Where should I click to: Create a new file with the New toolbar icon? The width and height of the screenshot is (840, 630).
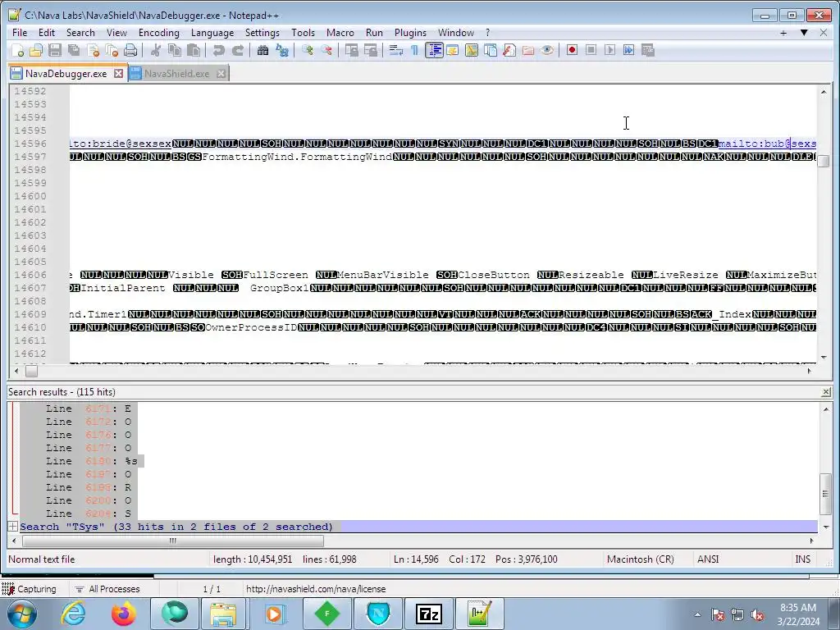[x=17, y=50]
